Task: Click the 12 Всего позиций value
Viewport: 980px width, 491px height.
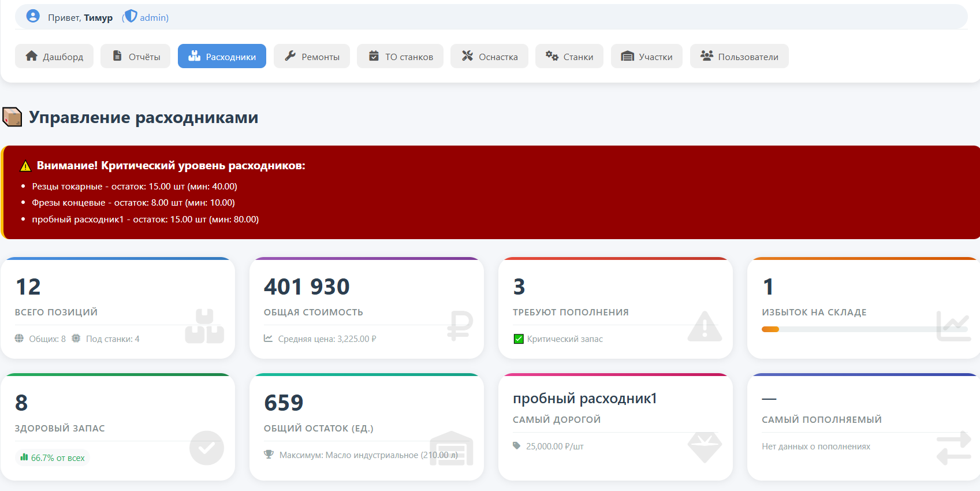Action: coord(28,287)
